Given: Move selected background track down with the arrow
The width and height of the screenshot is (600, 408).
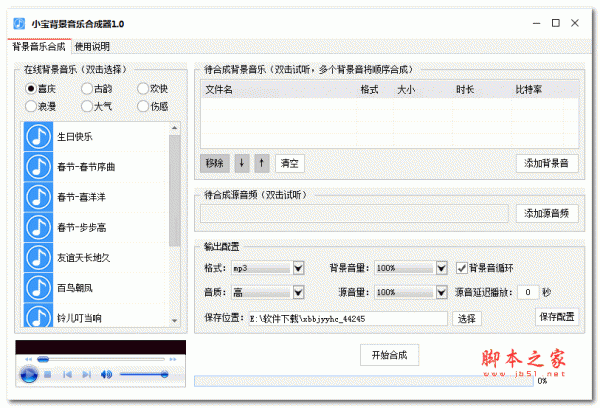Looking at the screenshot, I should [x=242, y=163].
